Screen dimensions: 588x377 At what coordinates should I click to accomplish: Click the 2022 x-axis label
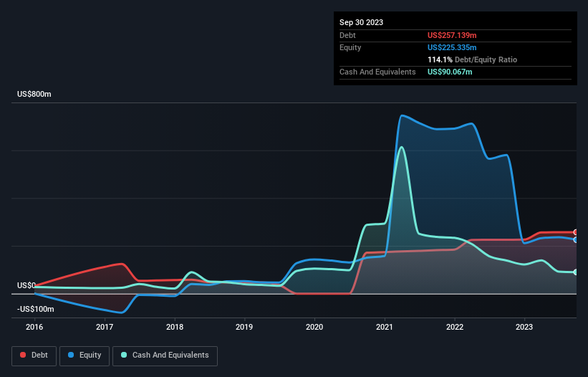pos(455,327)
